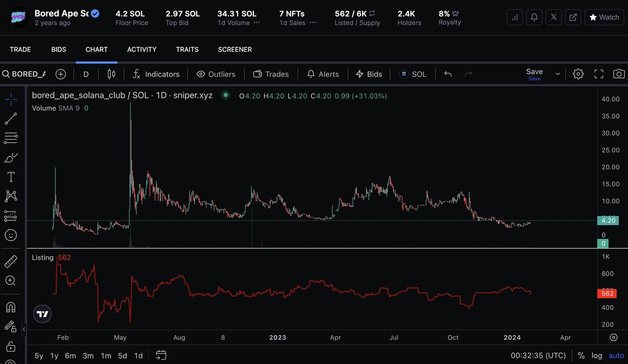Switch to the BIDS tab
The width and height of the screenshot is (628, 364).
59,49
